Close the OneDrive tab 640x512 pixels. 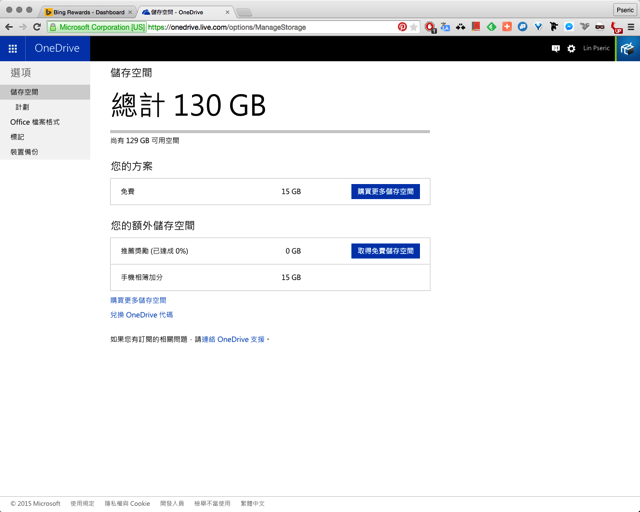[x=227, y=12]
